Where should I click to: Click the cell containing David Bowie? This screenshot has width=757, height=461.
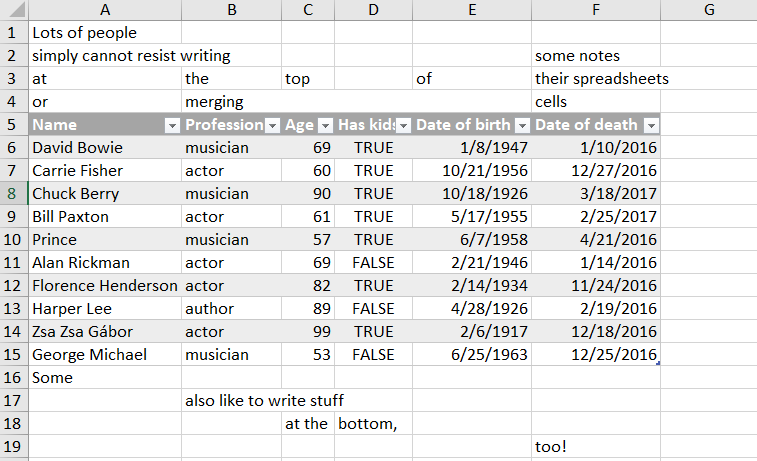click(104, 148)
